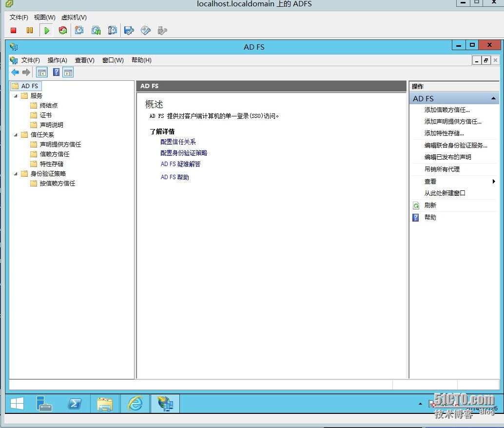This screenshot has width=504, height=428.
Task: Open the AD FS console 文件(F) menu
Action: pos(31,60)
